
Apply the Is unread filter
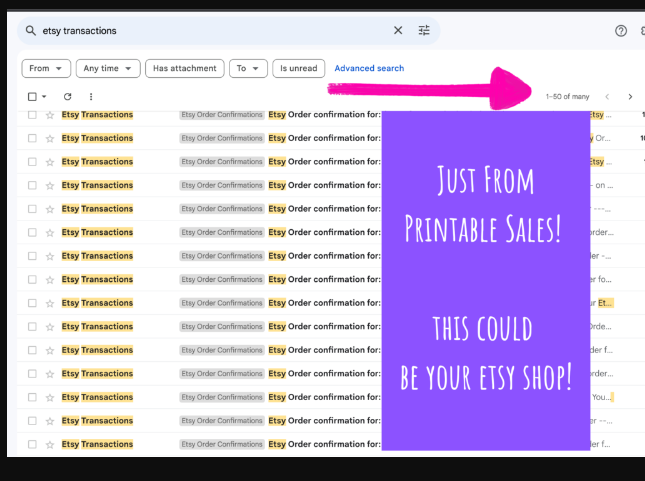(299, 68)
